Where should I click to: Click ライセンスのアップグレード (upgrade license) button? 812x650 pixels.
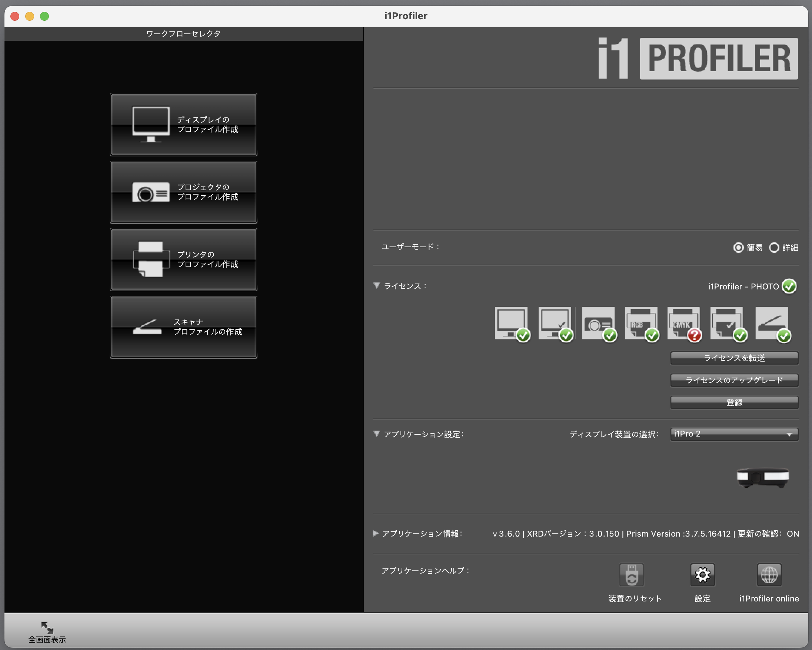pyautogui.click(x=734, y=380)
